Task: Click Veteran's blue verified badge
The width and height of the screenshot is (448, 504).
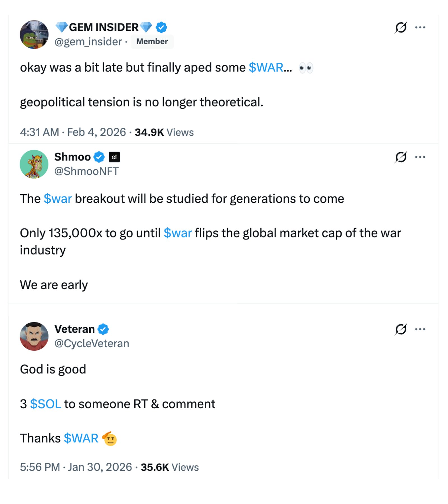Action: pos(103,329)
